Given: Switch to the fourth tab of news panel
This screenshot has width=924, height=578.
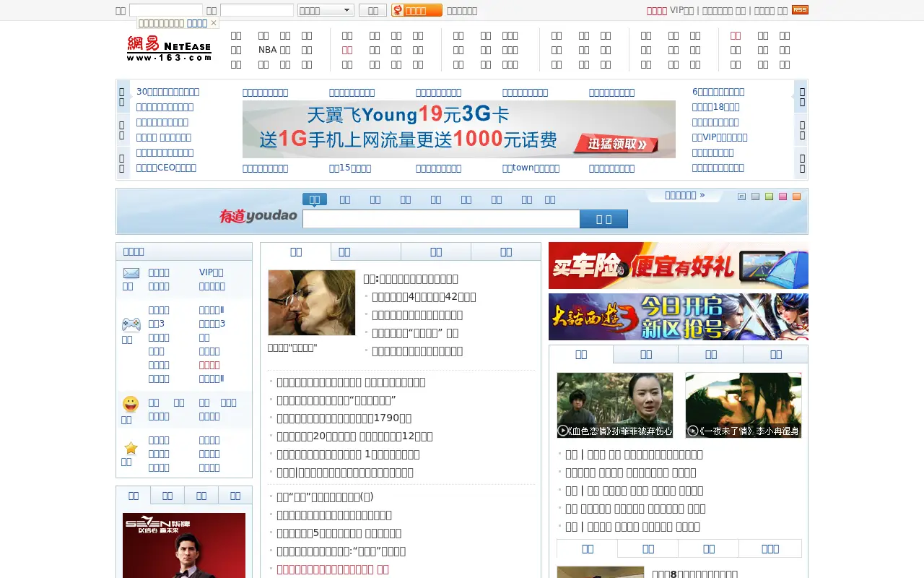Looking at the screenshot, I should 506,251.
